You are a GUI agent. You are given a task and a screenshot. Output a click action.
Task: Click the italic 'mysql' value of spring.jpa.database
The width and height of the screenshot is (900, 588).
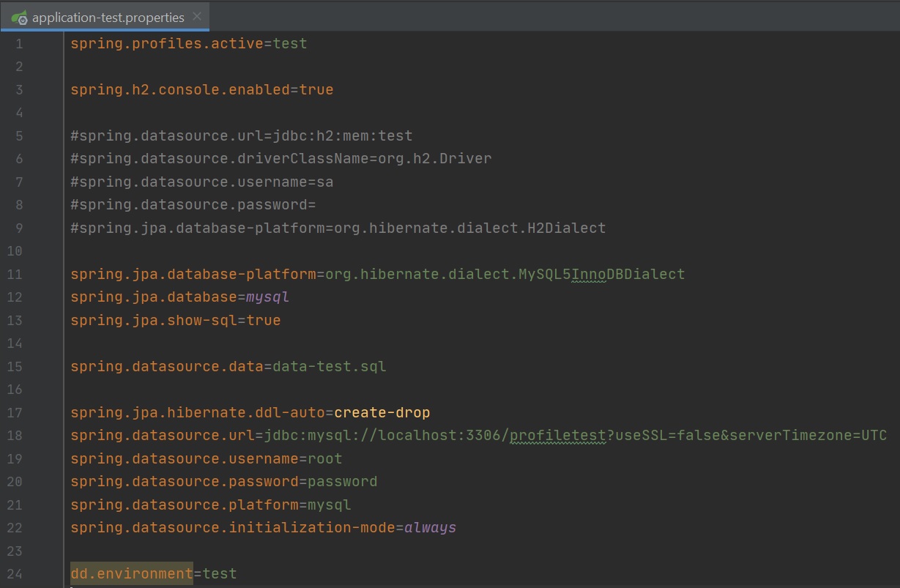pyautogui.click(x=267, y=297)
